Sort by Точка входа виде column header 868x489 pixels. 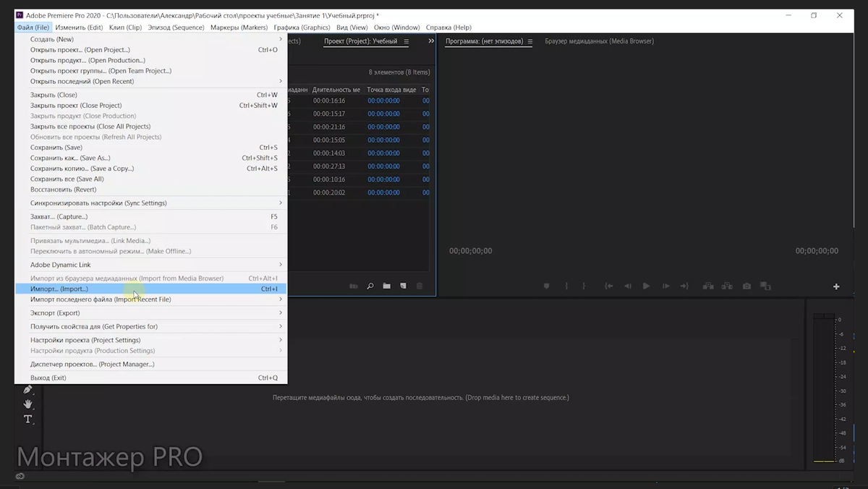tap(391, 90)
